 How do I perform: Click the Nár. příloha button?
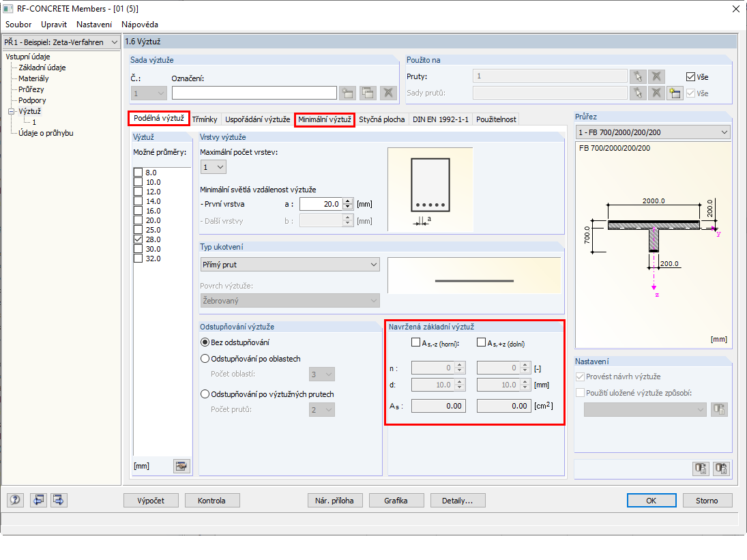(x=334, y=501)
